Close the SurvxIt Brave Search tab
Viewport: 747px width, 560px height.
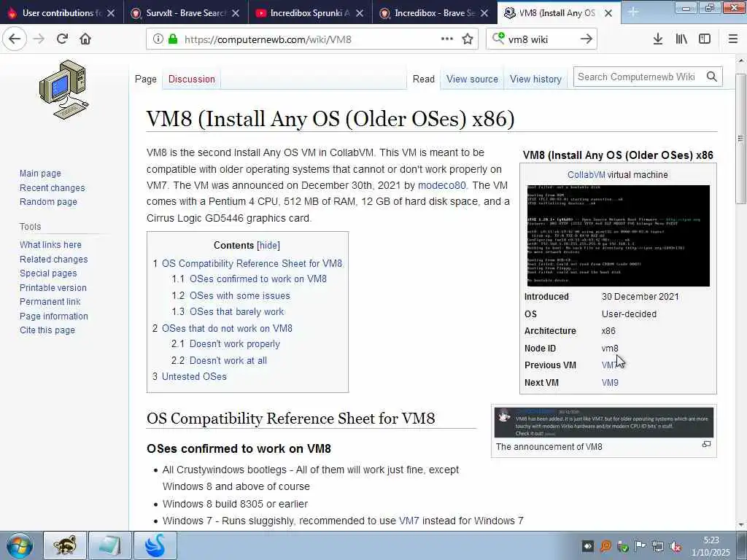[x=236, y=13]
